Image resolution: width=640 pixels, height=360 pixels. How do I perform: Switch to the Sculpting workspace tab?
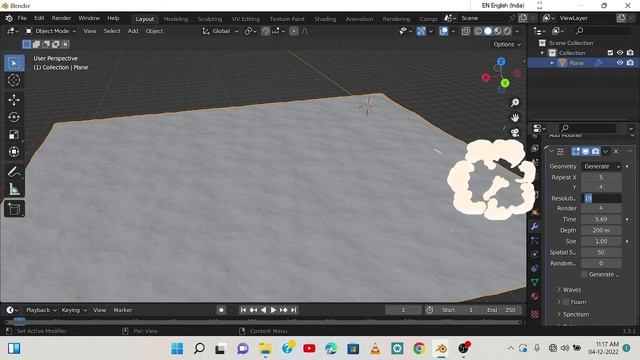click(210, 19)
